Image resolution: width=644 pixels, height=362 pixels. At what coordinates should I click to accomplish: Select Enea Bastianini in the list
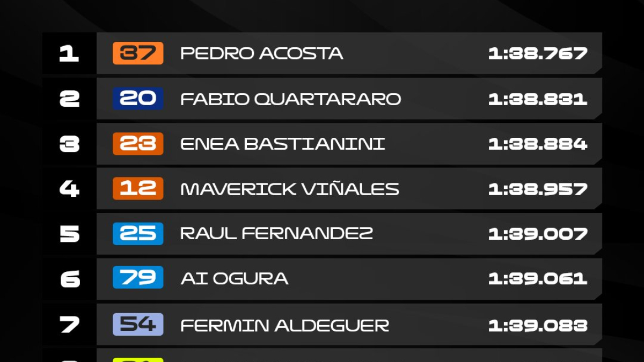[283, 144]
